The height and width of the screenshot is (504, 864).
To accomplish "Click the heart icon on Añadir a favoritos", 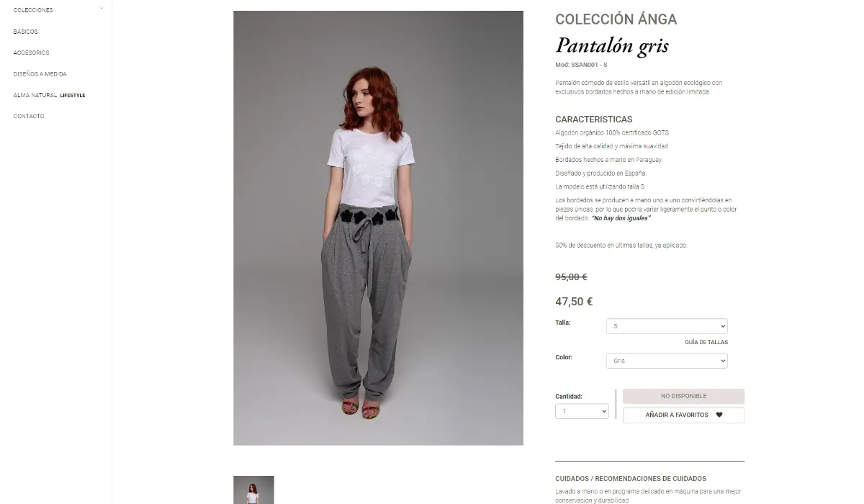I will point(719,415).
